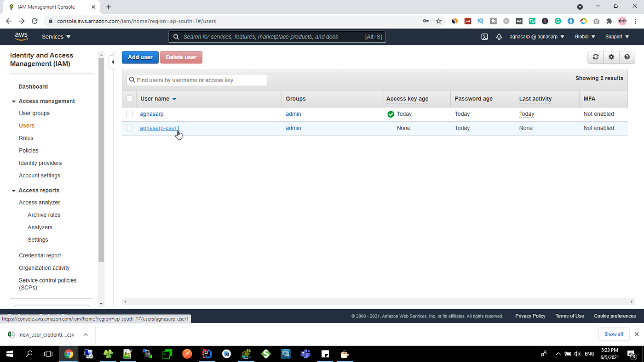
Task: Open Windows action center notifications
Action: point(632,354)
